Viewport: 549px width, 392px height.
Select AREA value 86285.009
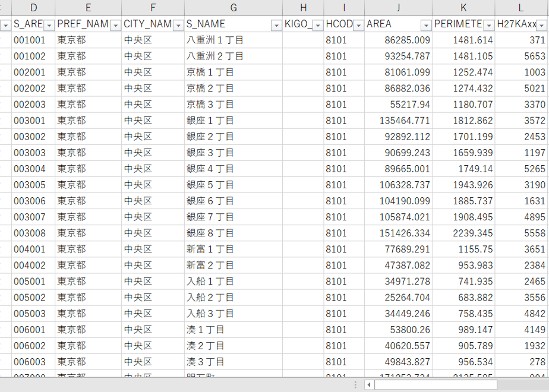(x=399, y=40)
